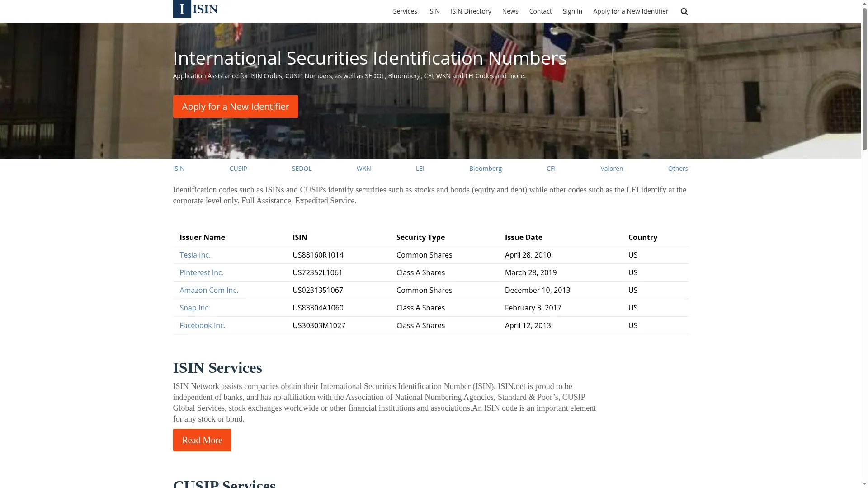868x488 pixels.
Task: Click Sign In in the header
Action: (572, 11)
